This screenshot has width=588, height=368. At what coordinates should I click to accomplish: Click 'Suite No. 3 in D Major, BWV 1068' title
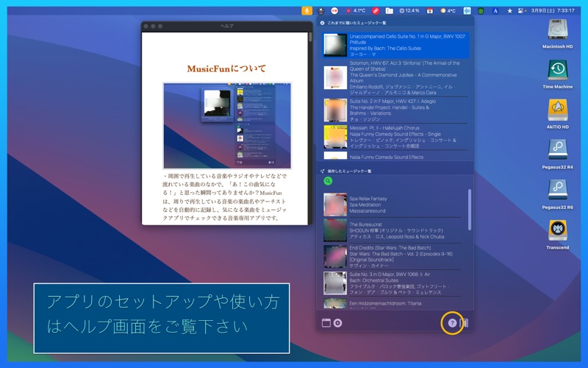[390, 275]
